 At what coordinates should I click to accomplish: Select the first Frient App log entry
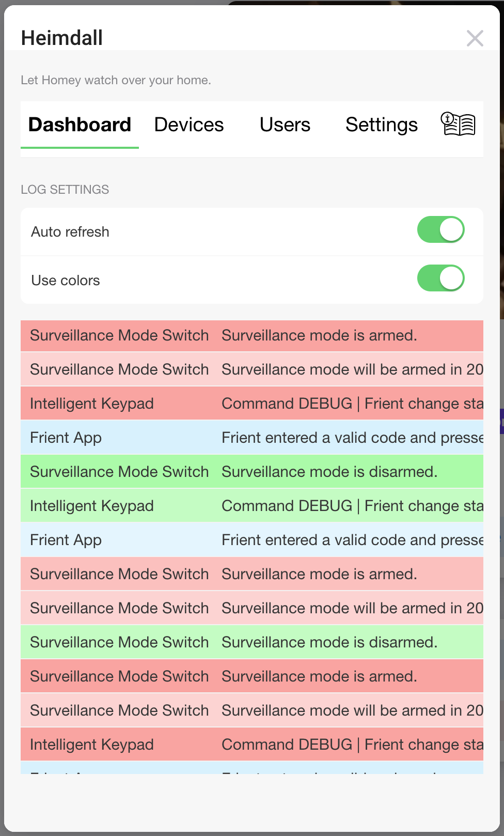252,438
